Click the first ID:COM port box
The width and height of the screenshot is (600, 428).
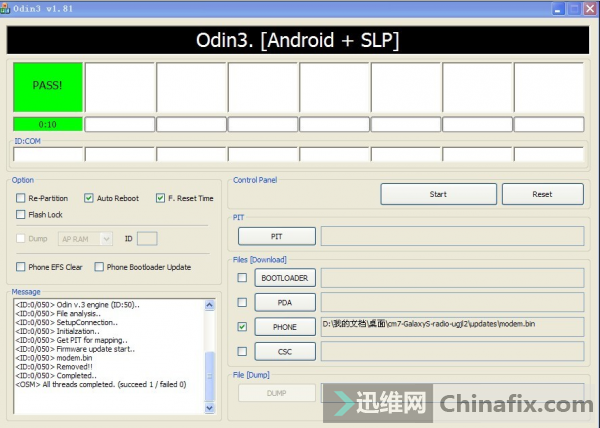tap(48, 154)
